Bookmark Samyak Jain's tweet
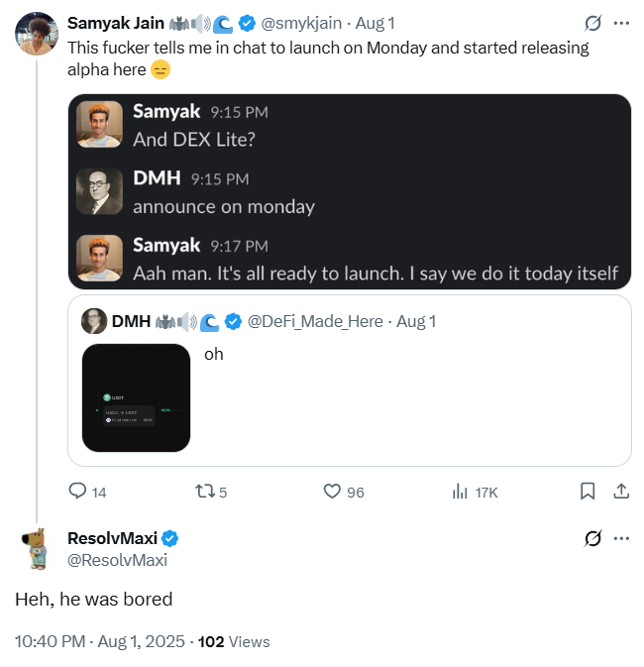Screen dimensions: 644x667 click(x=587, y=491)
